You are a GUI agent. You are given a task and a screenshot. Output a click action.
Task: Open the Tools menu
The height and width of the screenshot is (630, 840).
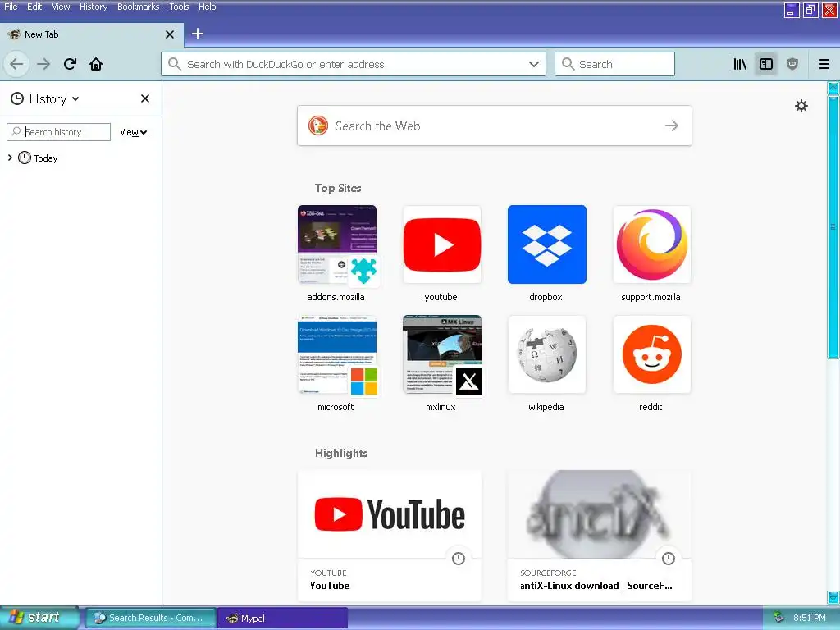(x=179, y=7)
